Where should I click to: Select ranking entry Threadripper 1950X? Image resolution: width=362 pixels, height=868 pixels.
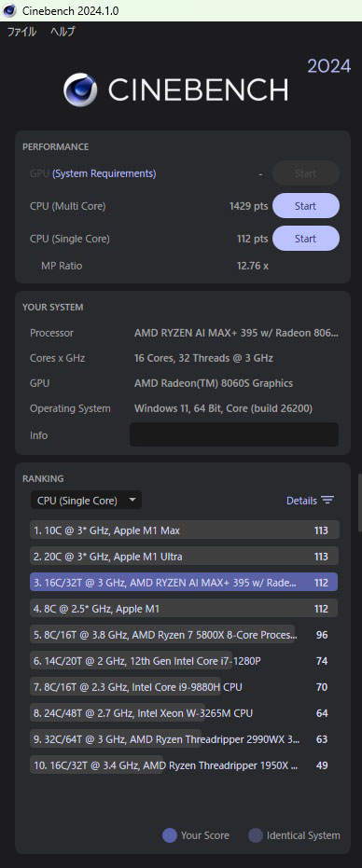tap(184, 765)
